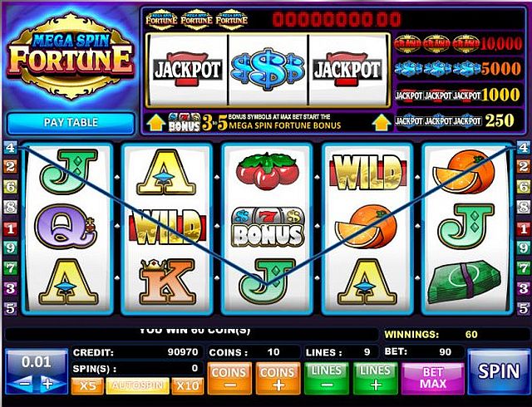This screenshot has height=407, width=532.
Task: Reduce coins with the COINS minus button
Action: point(229,378)
